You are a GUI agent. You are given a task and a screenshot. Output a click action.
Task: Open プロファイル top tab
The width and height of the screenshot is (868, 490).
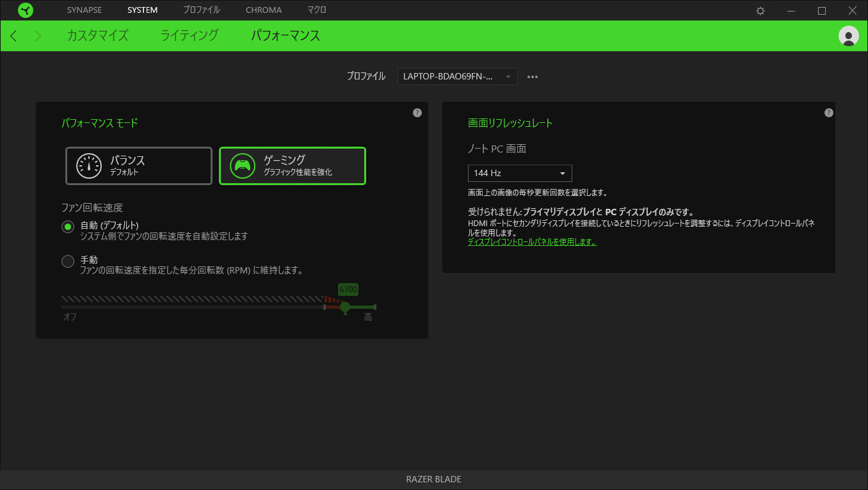[x=201, y=10]
